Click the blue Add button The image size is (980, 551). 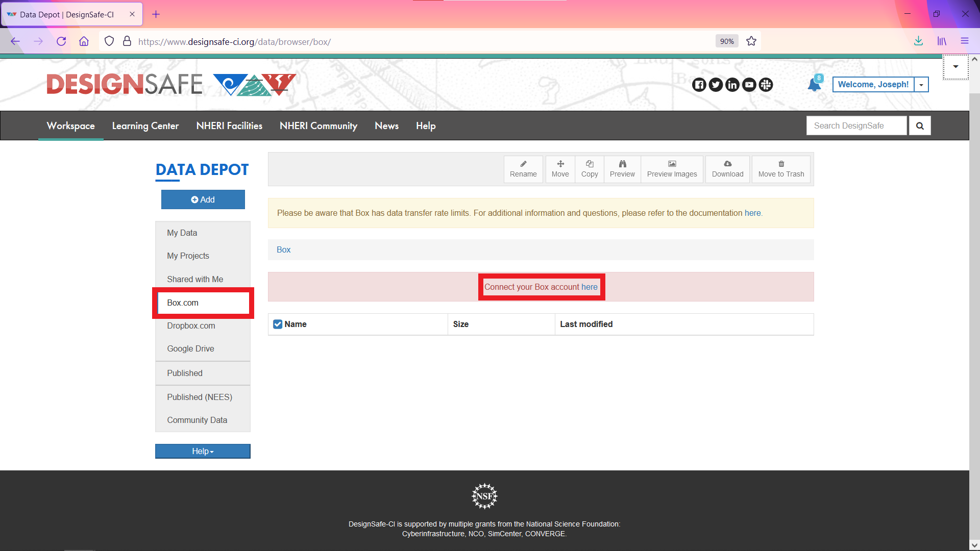point(203,199)
